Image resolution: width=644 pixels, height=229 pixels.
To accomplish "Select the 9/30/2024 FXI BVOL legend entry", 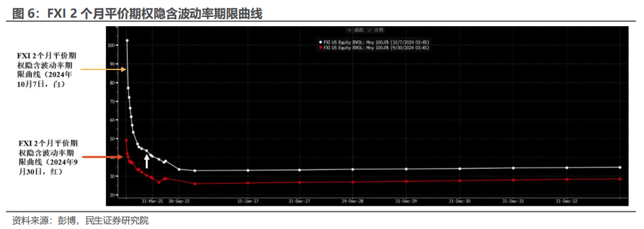I will 374,48.
